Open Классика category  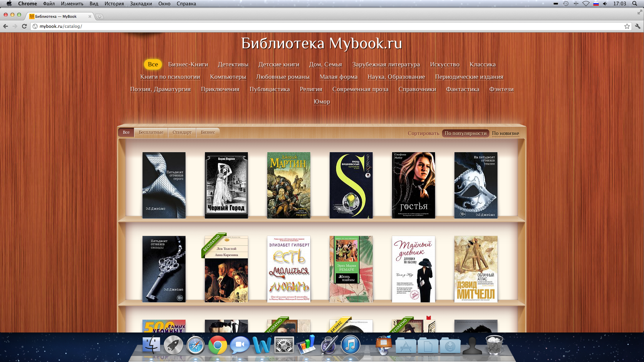tap(483, 64)
